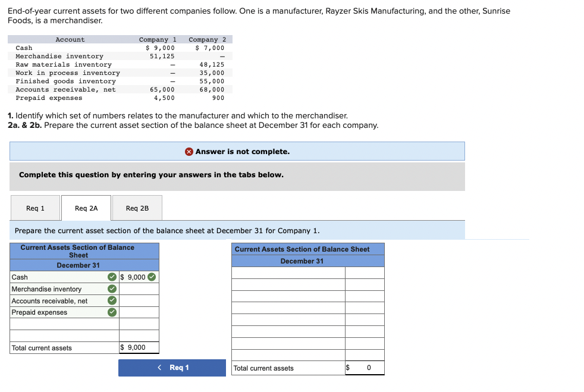This screenshot has width=584, height=392.
Task: Click the green checkmark next to the $9,000 amount
Action: point(151,277)
